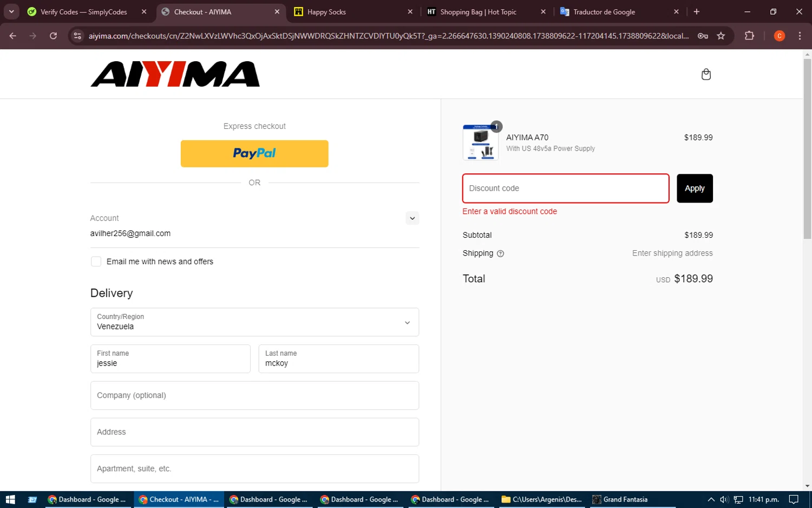Open the Windows Start menu
812x508 pixels.
[10, 499]
